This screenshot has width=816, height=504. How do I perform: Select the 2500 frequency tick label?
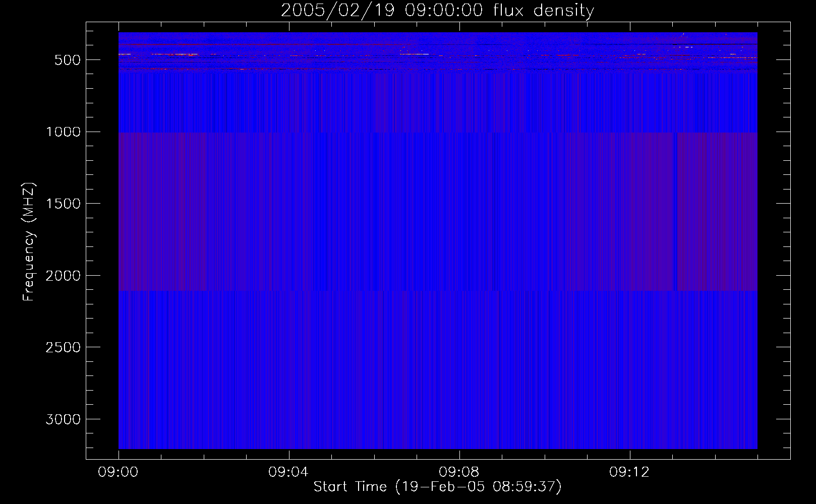click(63, 348)
